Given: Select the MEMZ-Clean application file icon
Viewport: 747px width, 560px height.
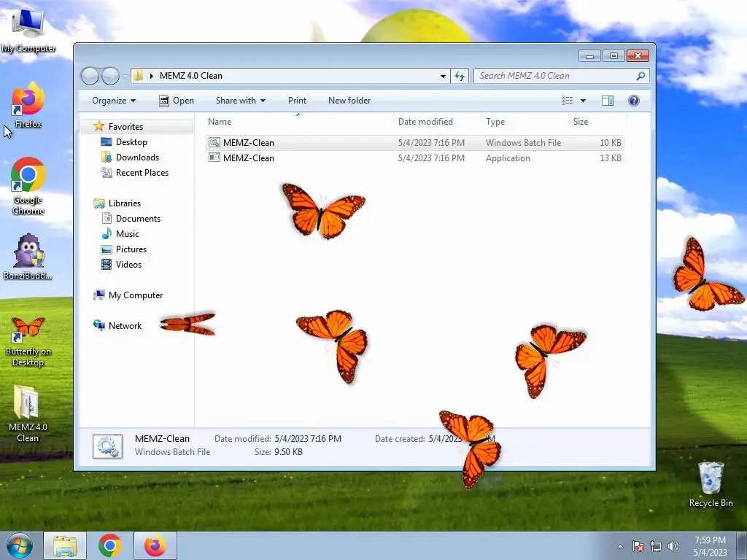Looking at the screenshot, I should [214, 157].
